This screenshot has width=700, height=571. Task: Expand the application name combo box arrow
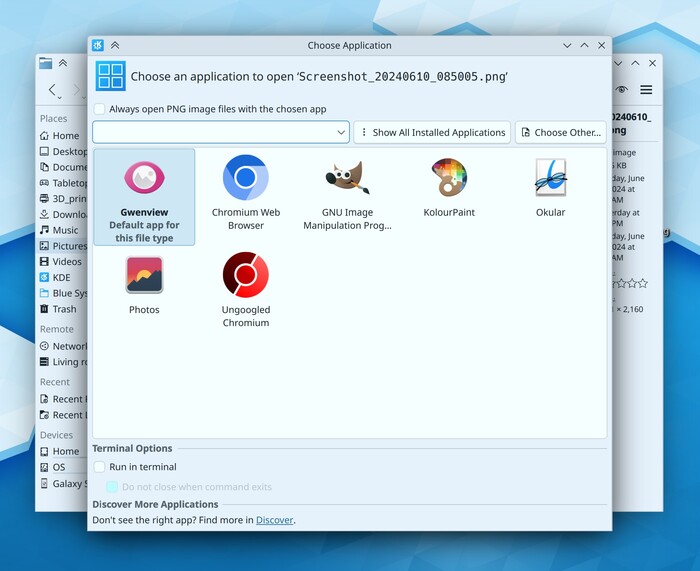point(341,133)
